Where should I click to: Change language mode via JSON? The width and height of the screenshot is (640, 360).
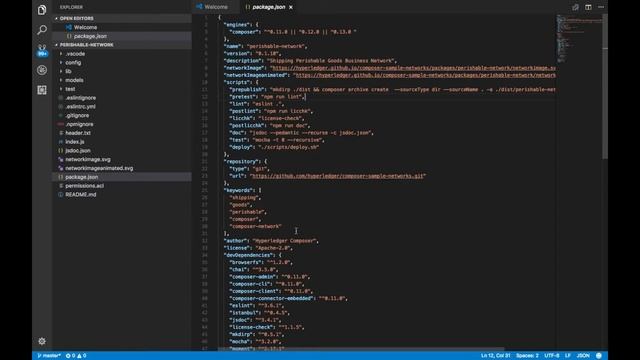(x=583, y=356)
